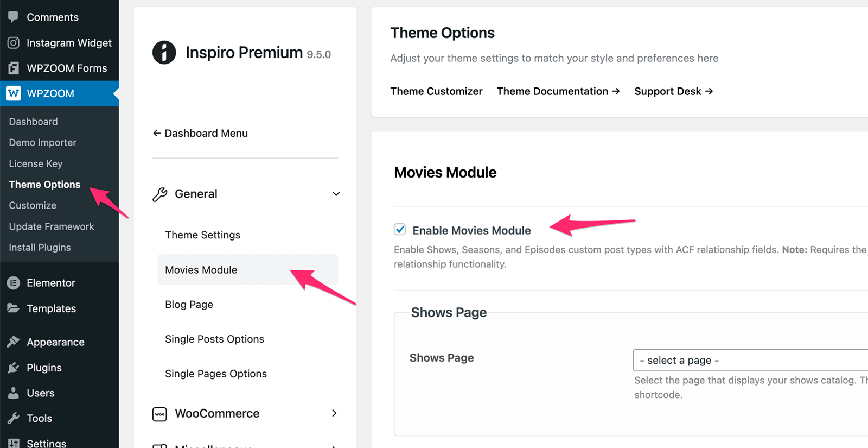This screenshot has width=868, height=448.
Task: Open Customize submenu item
Action: (x=33, y=205)
